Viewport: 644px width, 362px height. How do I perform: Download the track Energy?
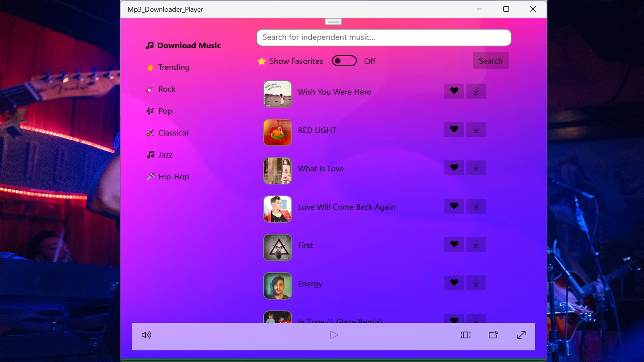coord(476,283)
